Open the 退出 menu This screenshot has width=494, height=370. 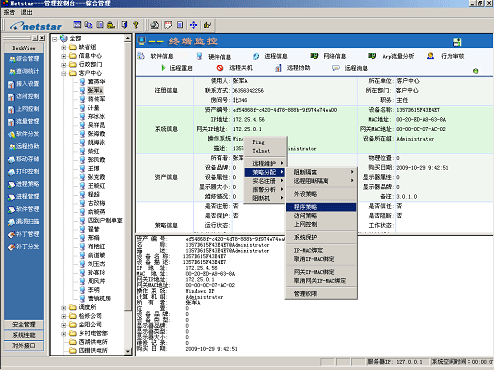(26, 12)
